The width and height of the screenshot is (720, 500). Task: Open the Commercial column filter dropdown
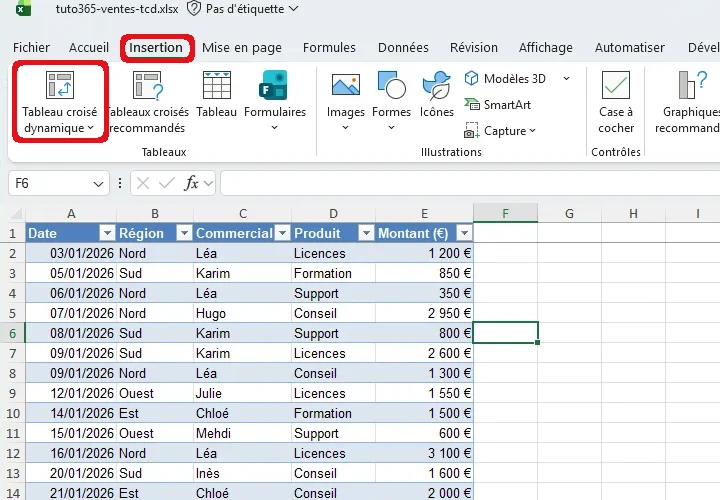pyautogui.click(x=282, y=233)
